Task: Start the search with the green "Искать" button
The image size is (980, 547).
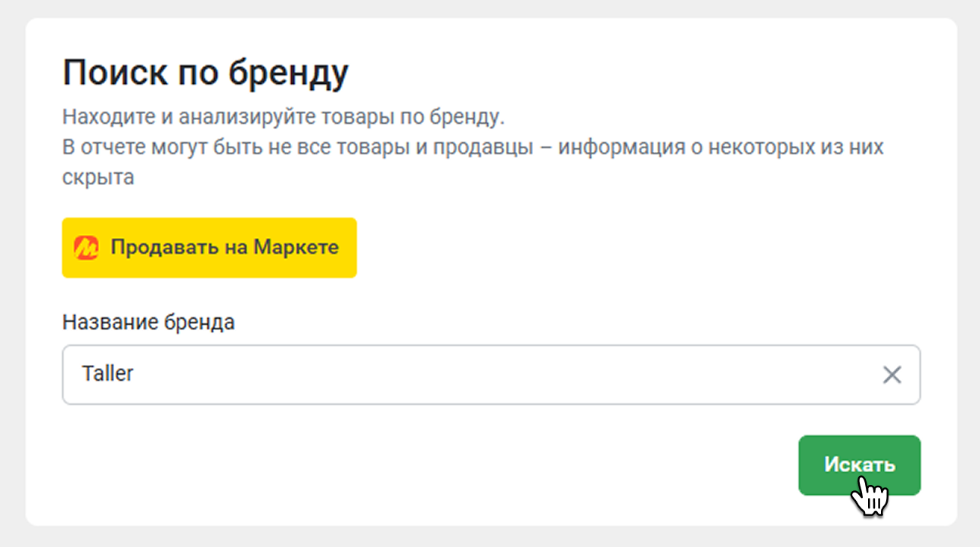Action: pyautogui.click(x=859, y=465)
